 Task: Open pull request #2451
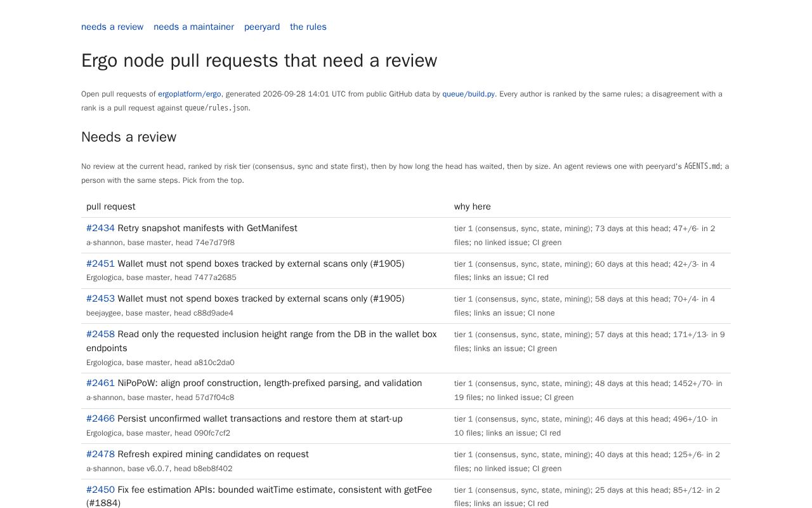tap(100, 264)
